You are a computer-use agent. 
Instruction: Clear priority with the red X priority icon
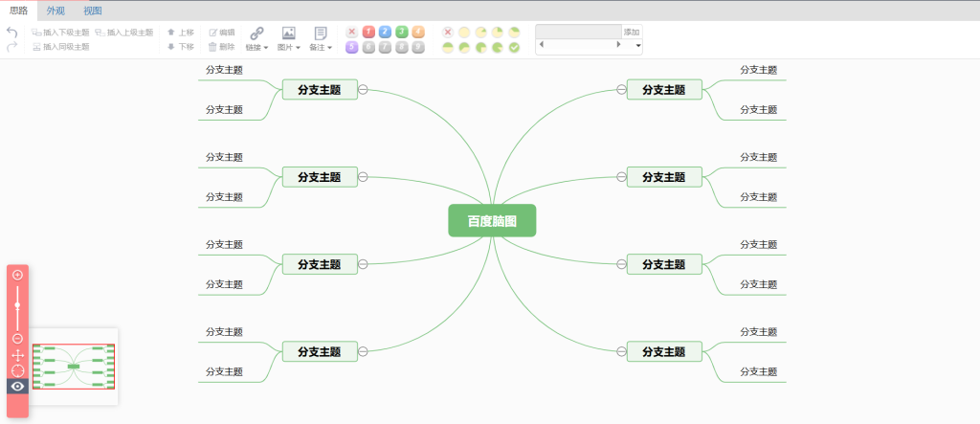(x=352, y=32)
